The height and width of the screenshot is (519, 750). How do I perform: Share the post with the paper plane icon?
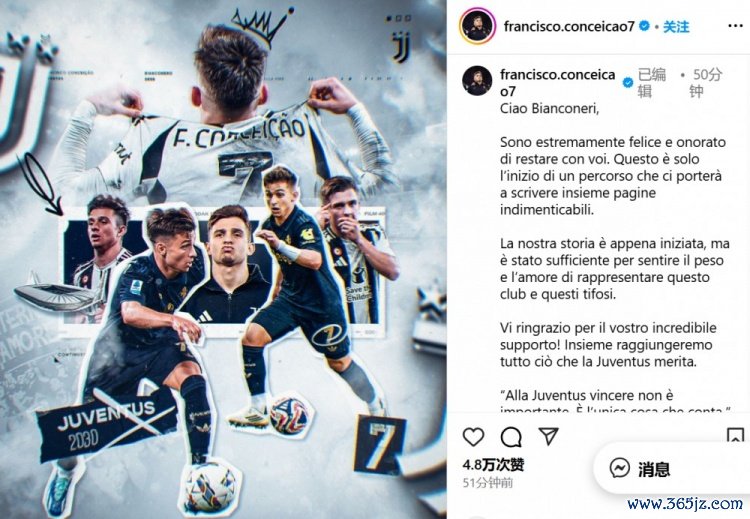tap(548, 436)
